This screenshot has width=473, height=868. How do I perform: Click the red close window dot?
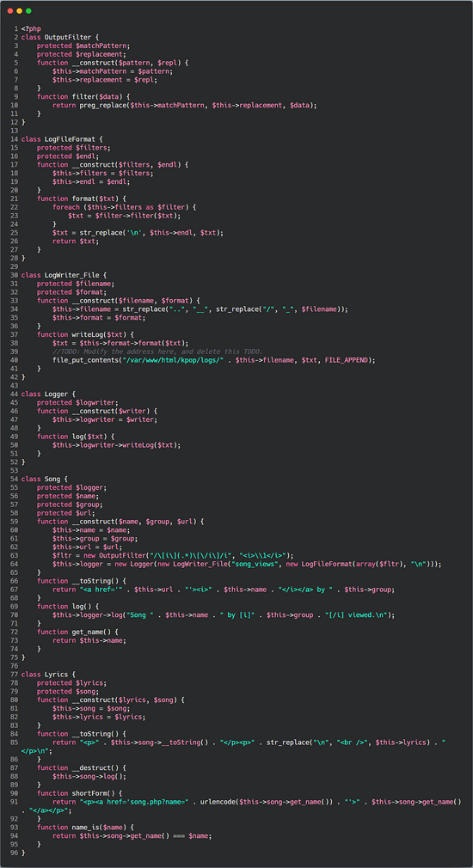coord(10,11)
